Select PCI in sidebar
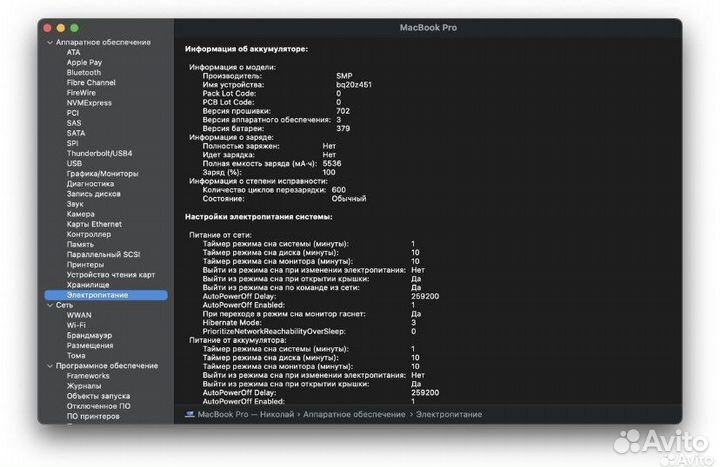This screenshot has width=720, height=467. pyautogui.click(x=73, y=113)
